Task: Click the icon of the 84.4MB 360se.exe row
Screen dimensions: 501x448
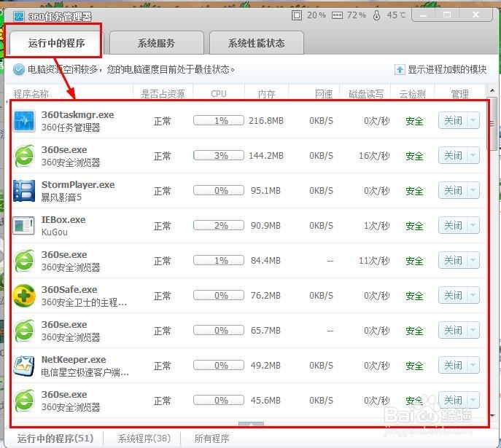Action: 24,261
